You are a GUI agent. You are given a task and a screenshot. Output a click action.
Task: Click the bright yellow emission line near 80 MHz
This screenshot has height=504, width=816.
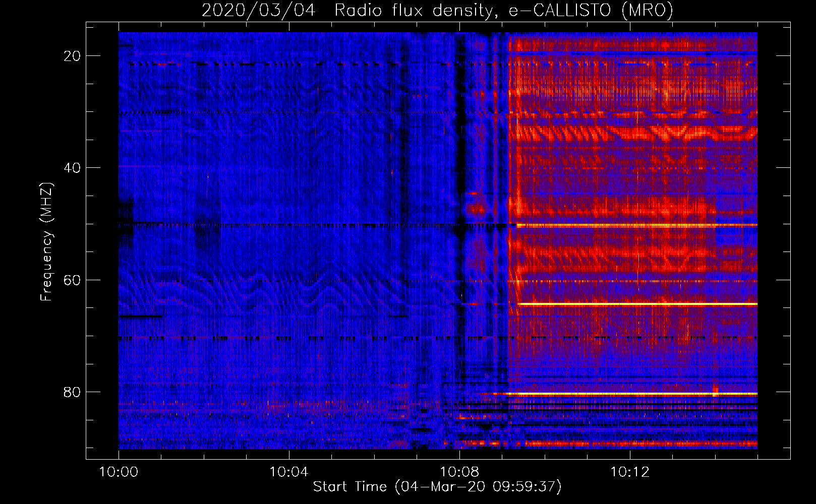pos(633,394)
